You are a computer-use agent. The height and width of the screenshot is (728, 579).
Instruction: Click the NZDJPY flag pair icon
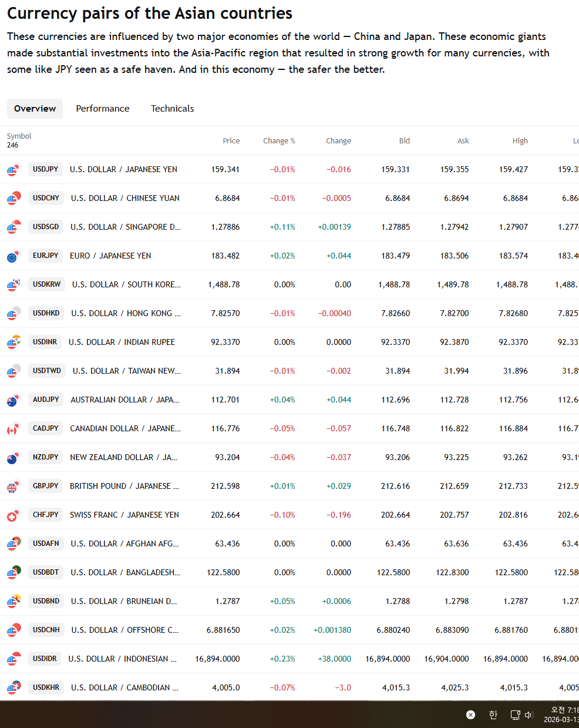coord(14,457)
